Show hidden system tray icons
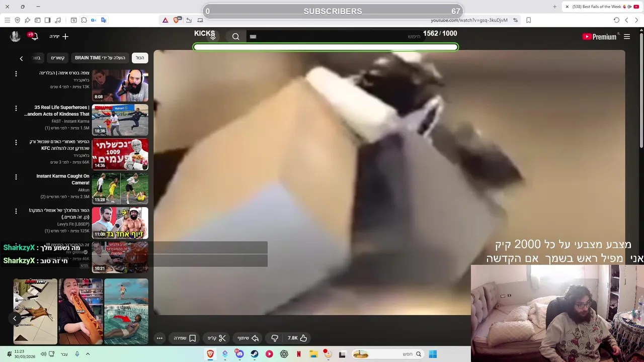The height and width of the screenshot is (362, 644). click(88, 354)
